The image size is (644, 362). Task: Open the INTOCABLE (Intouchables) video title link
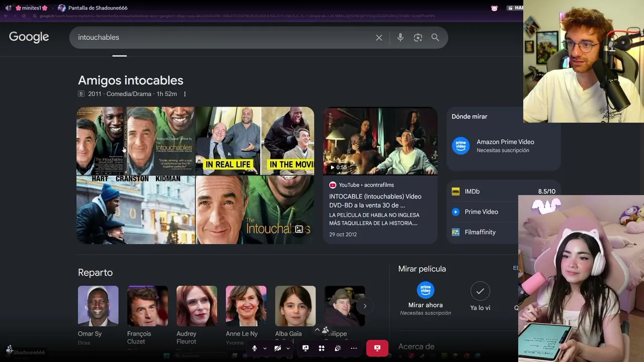[x=375, y=201]
